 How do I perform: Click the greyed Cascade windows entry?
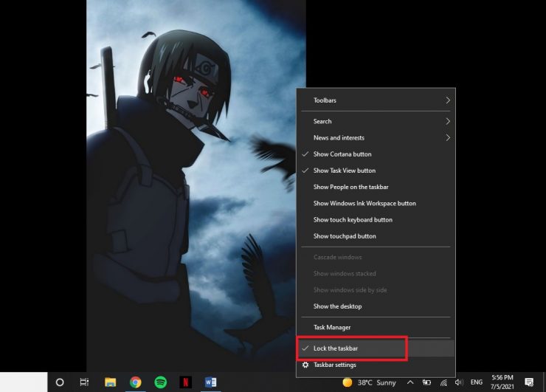click(x=376, y=257)
